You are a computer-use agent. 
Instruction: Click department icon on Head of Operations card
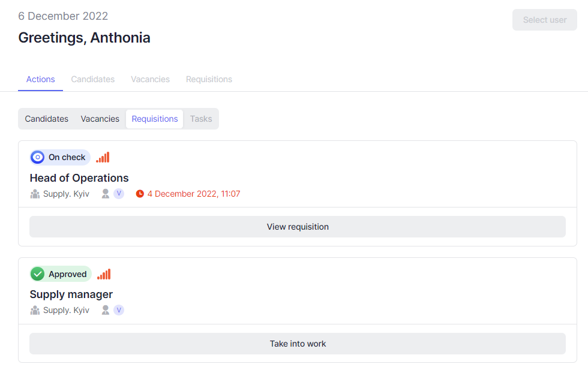[35, 194]
